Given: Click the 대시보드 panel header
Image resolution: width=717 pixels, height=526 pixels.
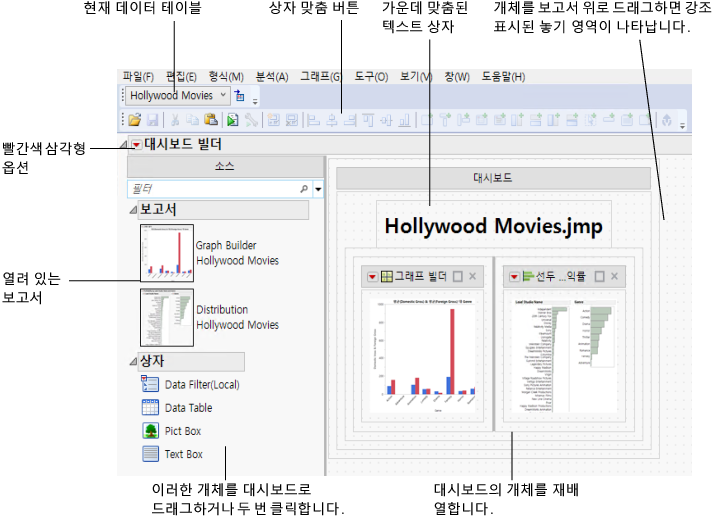Looking at the screenshot, I should pos(493,178).
